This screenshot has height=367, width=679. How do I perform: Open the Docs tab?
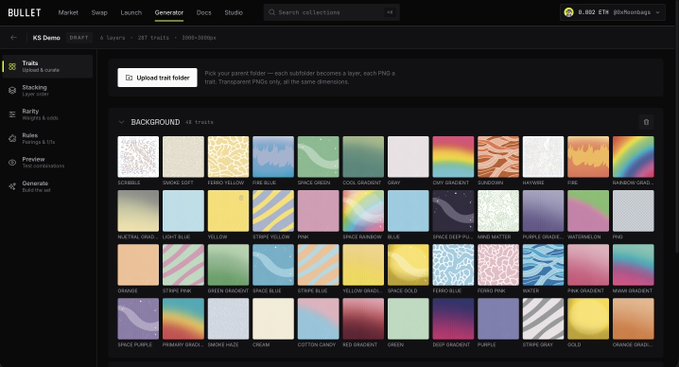[x=204, y=13]
